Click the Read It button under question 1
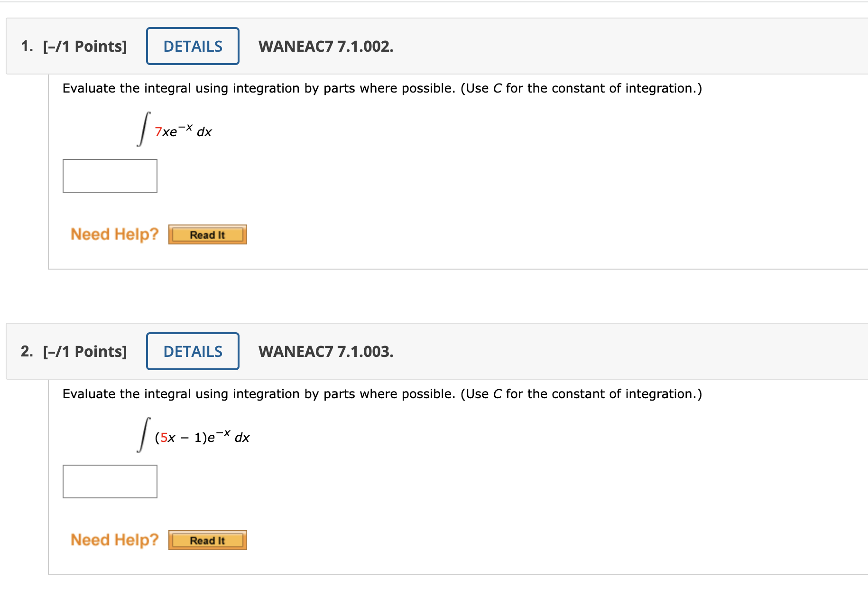The width and height of the screenshot is (868, 608). click(x=207, y=234)
